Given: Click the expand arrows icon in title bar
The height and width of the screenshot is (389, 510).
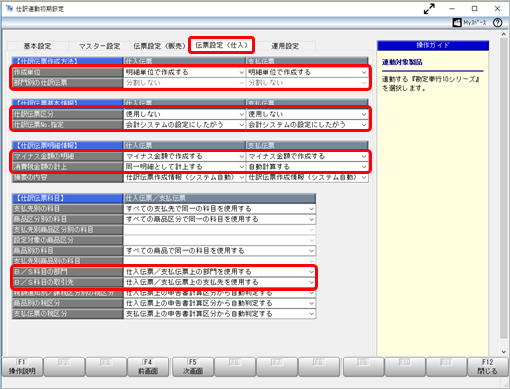Looking at the screenshot, I should pyautogui.click(x=429, y=9).
